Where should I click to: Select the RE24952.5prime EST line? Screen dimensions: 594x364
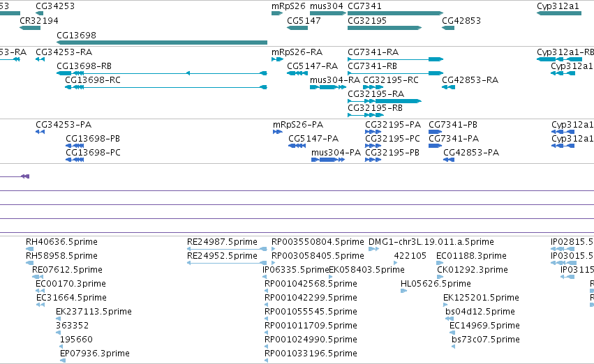[227, 263]
